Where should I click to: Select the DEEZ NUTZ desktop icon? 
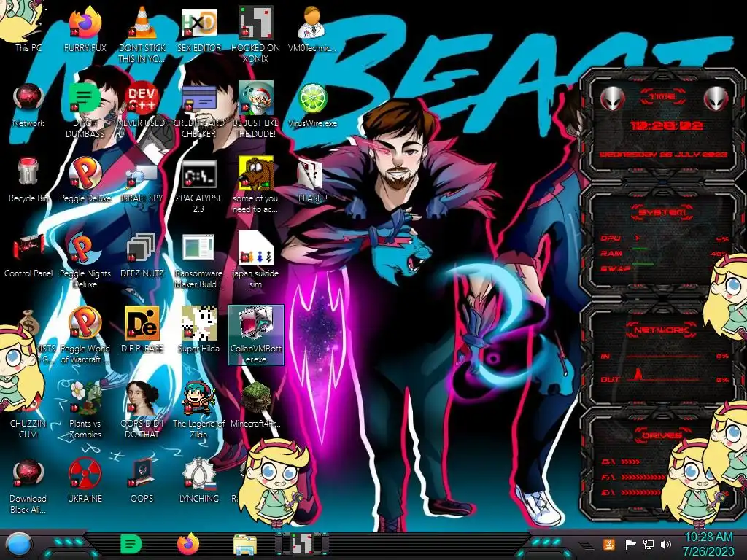142,255
